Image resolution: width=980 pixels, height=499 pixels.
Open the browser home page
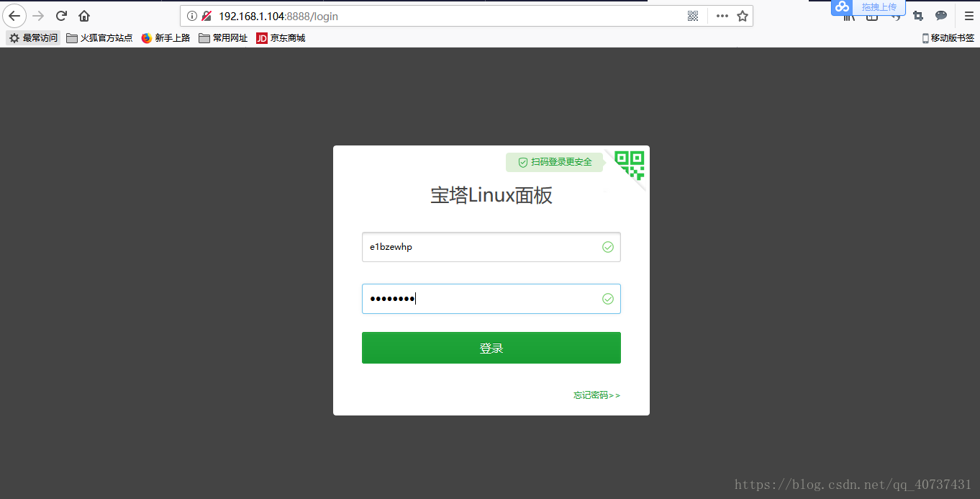point(84,16)
